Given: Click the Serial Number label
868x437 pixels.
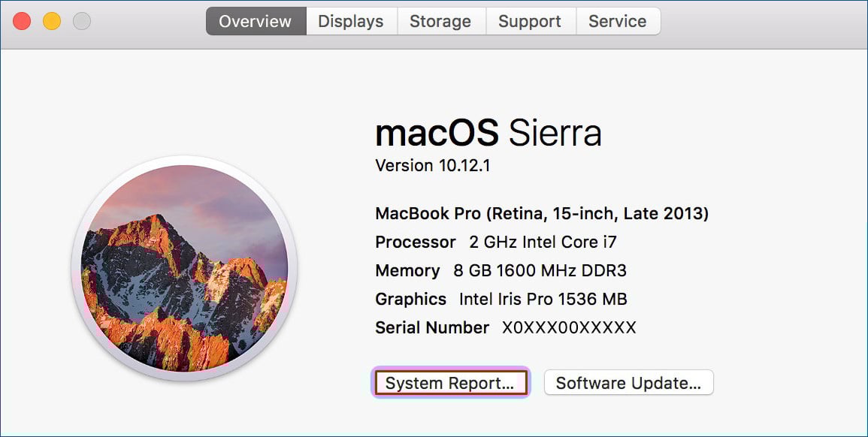Looking at the screenshot, I should 432,327.
